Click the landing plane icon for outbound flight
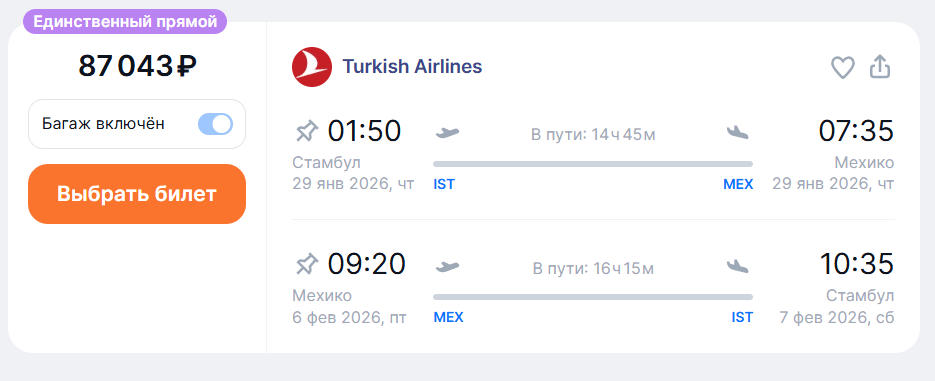This screenshot has width=935, height=381. coord(738,132)
